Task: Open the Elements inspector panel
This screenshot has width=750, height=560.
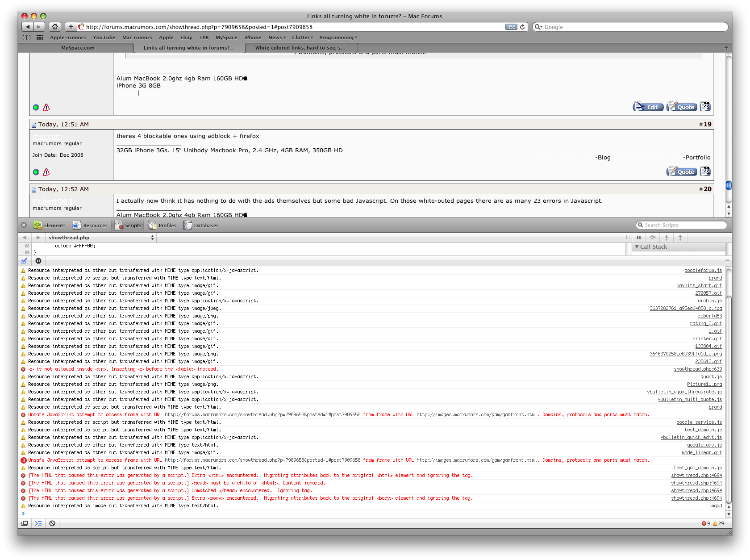Action: coord(50,225)
